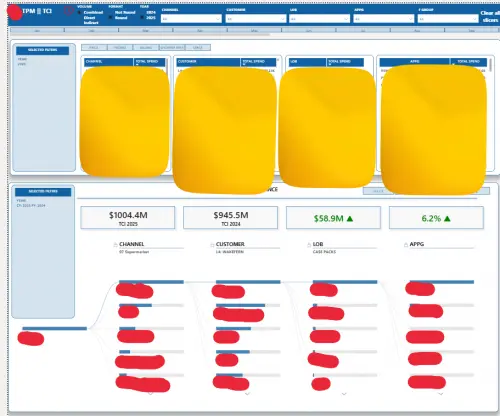
Task: Sort by the CHANNEL column header
Action: [x=109, y=62]
